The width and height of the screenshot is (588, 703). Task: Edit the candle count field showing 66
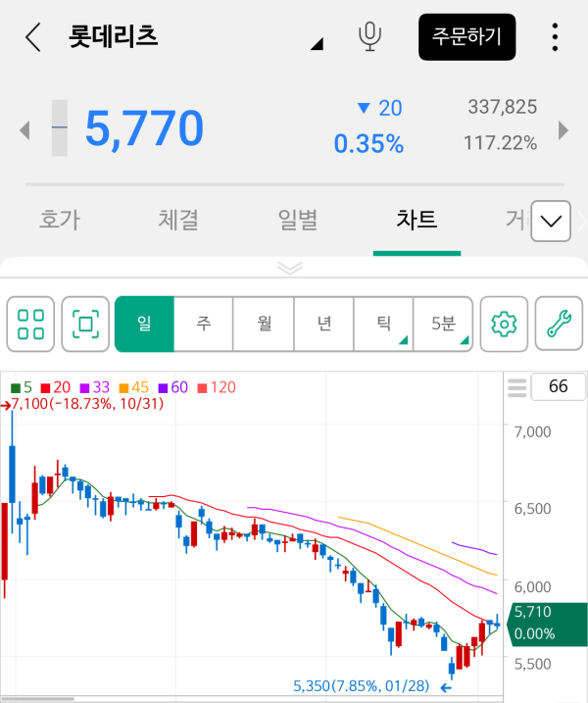click(x=558, y=386)
